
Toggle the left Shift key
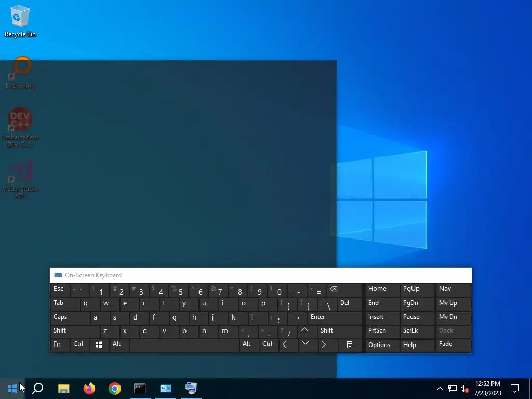(x=75, y=331)
